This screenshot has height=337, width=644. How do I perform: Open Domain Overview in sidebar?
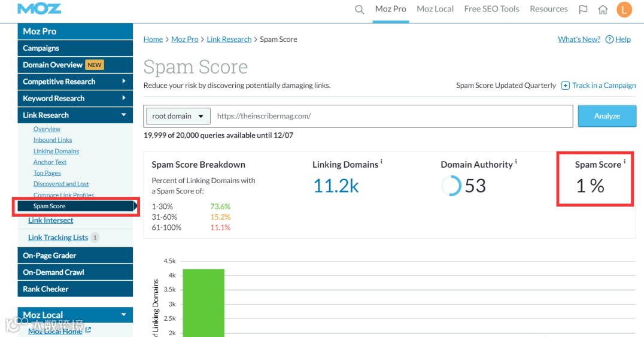coord(75,65)
